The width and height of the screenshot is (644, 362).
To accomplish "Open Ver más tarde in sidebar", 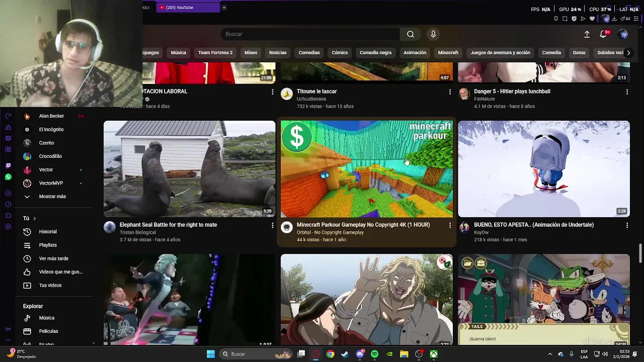I will pyautogui.click(x=54, y=258).
